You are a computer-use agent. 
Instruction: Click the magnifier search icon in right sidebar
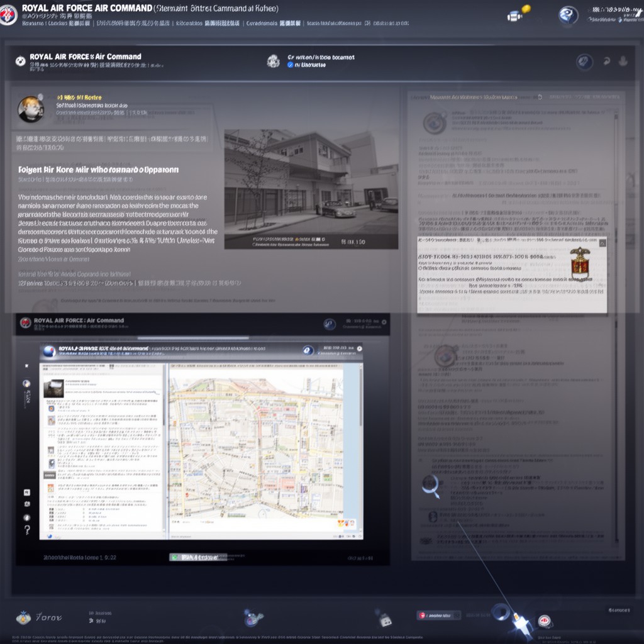[431, 486]
